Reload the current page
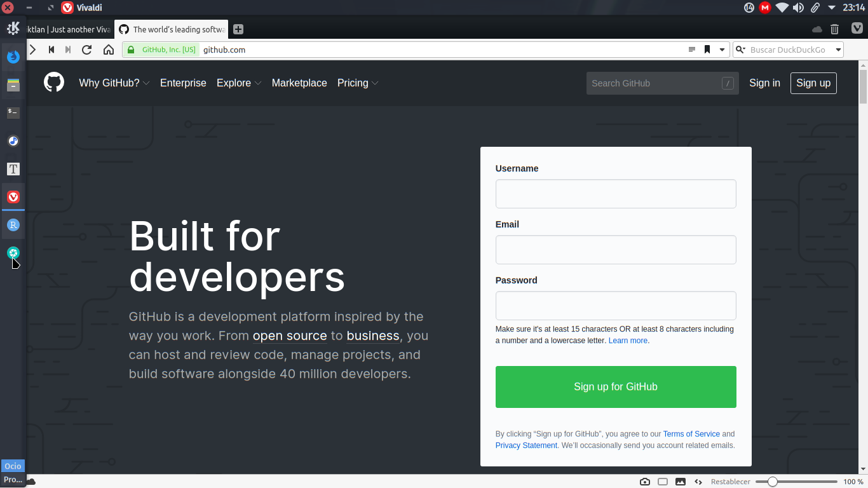Image resolution: width=868 pixels, height=488 pixels. coord(87,50)
